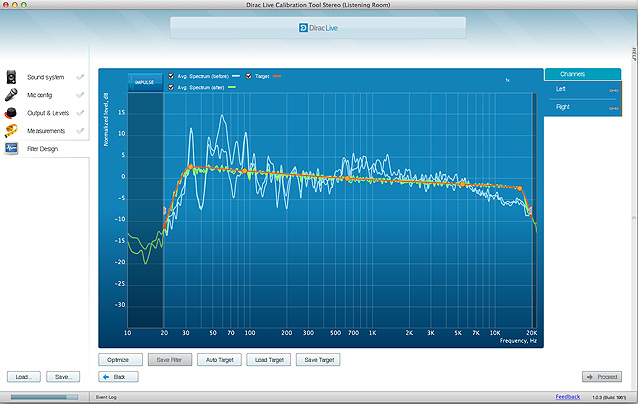Image resolution: width=638 pixels, height=404 pixels.
Task: Click the target curve point near 600 Hz
Action: tap(347, 179)
